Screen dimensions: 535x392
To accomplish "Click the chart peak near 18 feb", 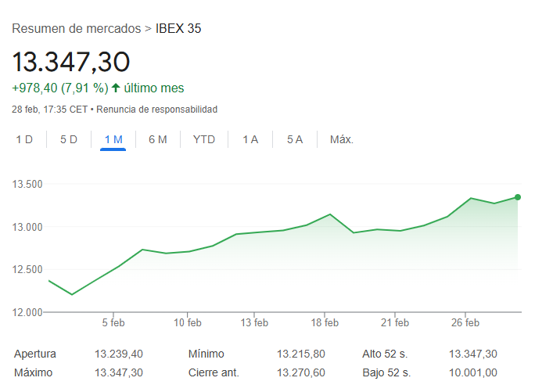I will tap(330, 214).
